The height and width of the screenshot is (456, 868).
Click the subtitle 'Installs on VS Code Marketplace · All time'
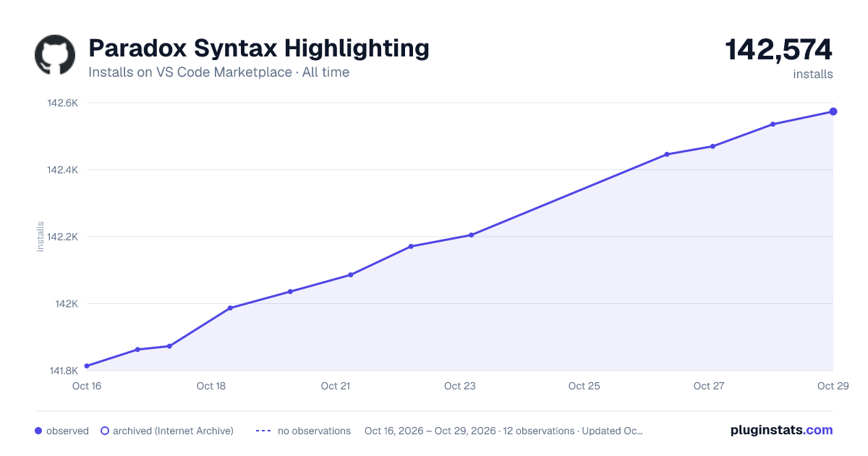[218, 72]
